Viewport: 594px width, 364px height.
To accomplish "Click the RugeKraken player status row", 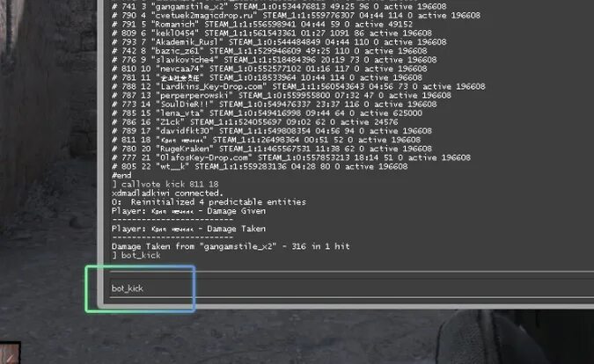I will coord(272,149).
